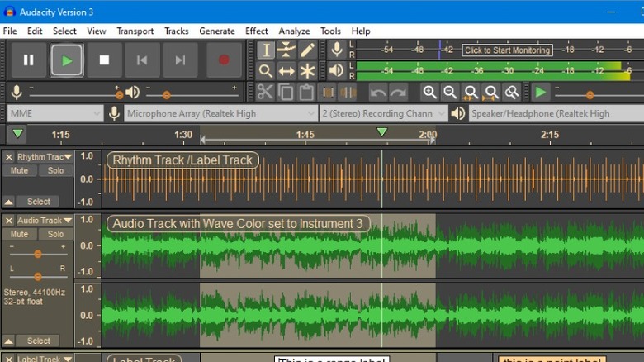Click the Cut scissors icon
This screenshot has width=644, height=362.
coord(265,92)
